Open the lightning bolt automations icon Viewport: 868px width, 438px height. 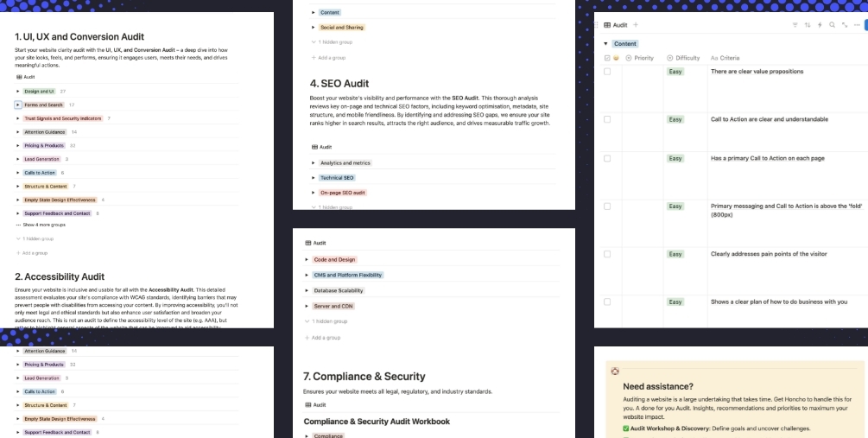tap(819, 25)
